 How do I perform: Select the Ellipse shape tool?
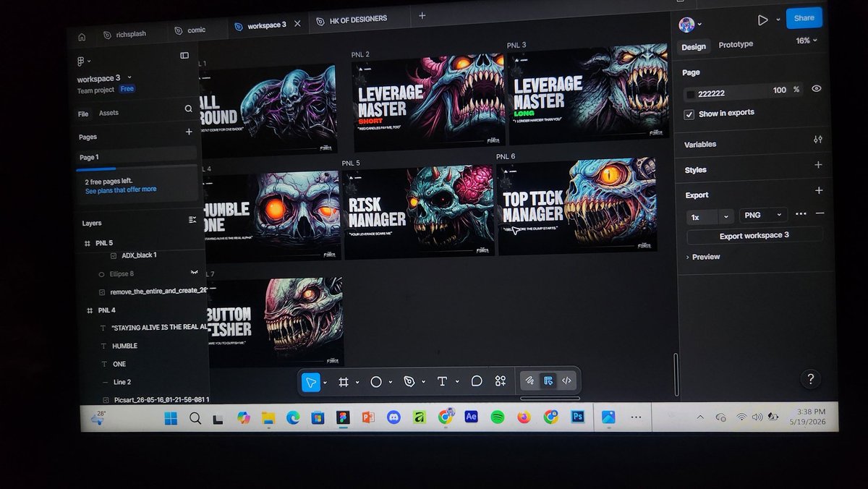tap(376, 382)
